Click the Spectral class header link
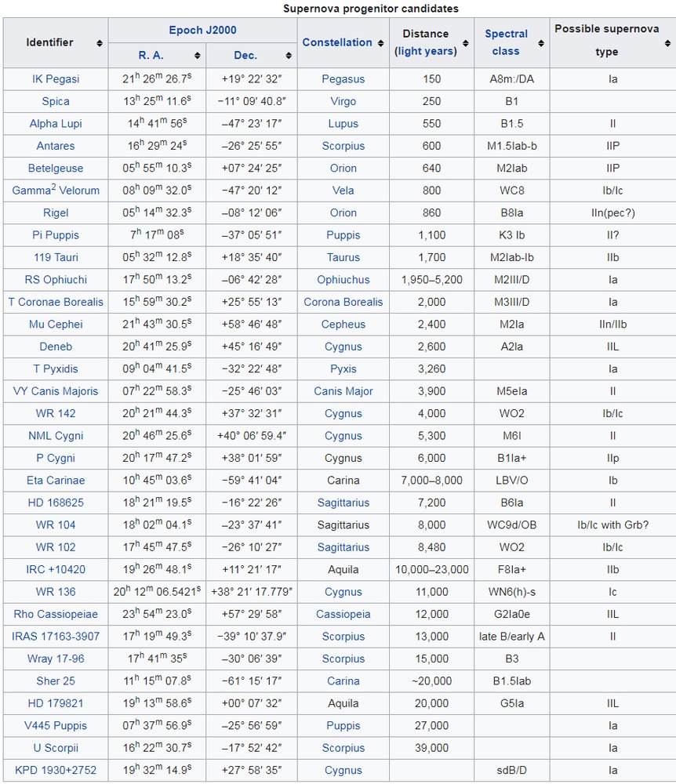This screenshot has height=784, width=676. [x=506, y=42]
